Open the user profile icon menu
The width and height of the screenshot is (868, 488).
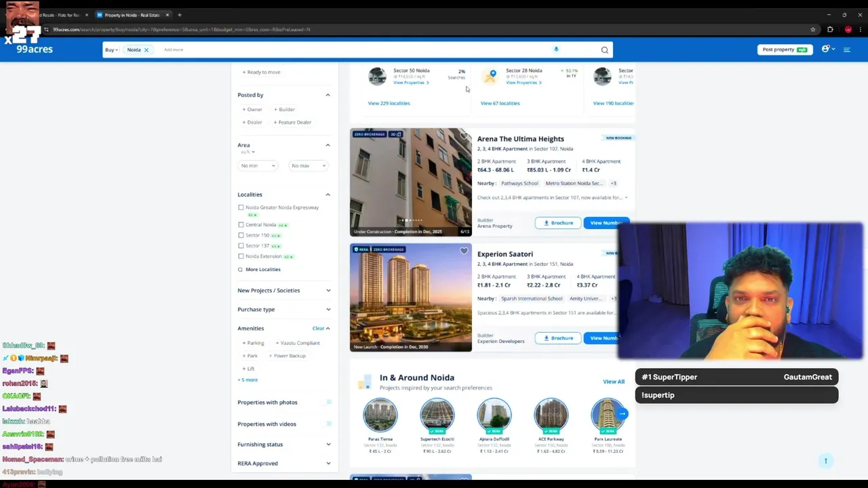825,49
